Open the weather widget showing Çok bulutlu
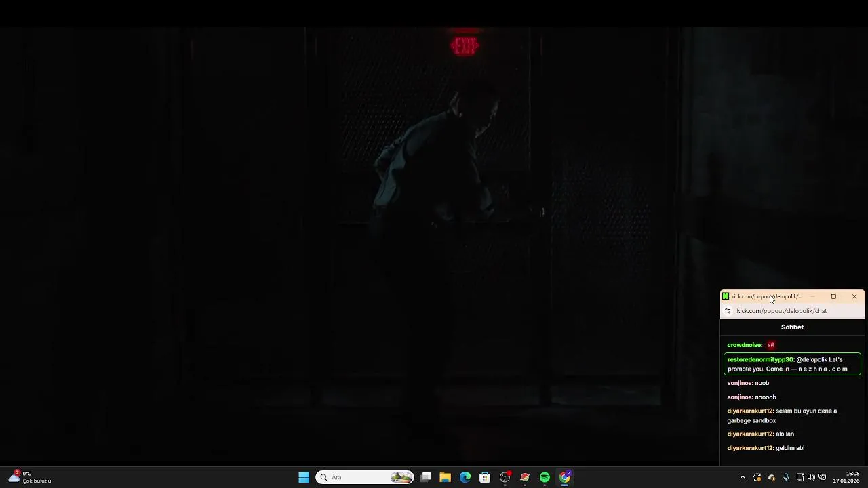Screen dimensions: 868x488 coord(31,477)
